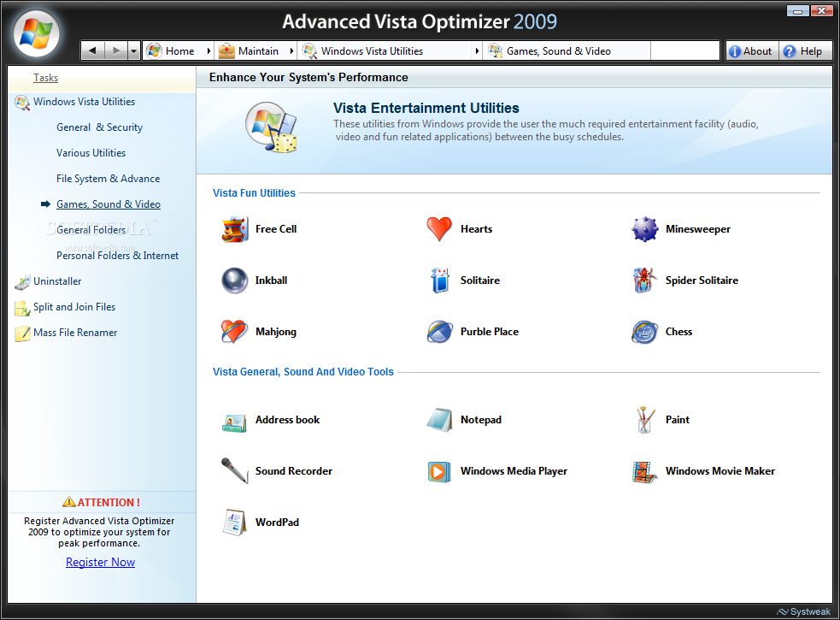The width and height of the screenshot is (840, 620).
Task: Start Minesweeper via its mine icon
Action: (644, 229)
